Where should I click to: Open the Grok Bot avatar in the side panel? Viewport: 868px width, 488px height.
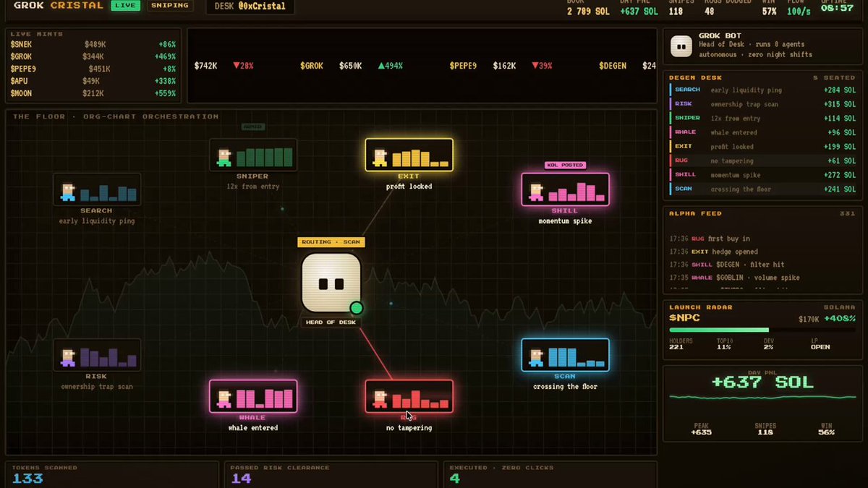coord(681,46)
